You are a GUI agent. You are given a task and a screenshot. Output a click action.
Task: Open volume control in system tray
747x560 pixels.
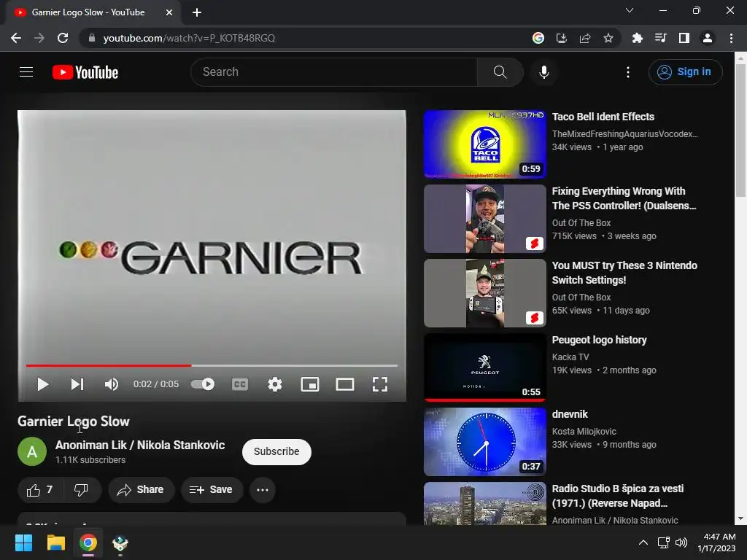click(x=681, y=542)
